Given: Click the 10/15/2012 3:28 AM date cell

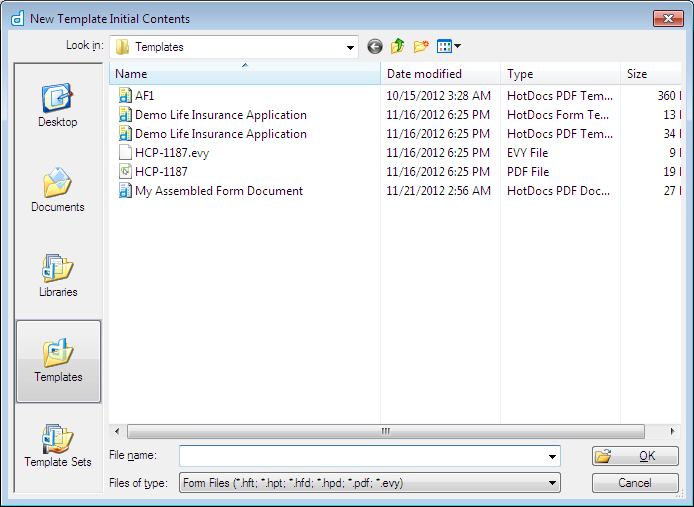Looking at the screenshot, I should pos(438,96).
